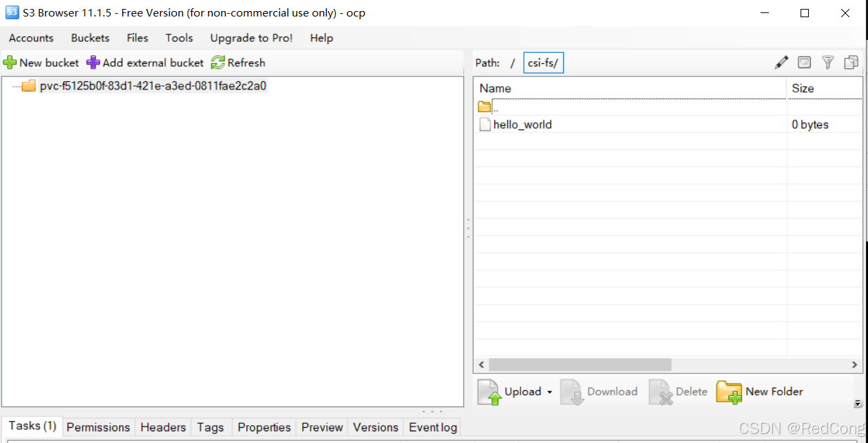The width and height of the screenshot is (868, 443).
Task: Click the Upload button
Action: coord(509,391)
